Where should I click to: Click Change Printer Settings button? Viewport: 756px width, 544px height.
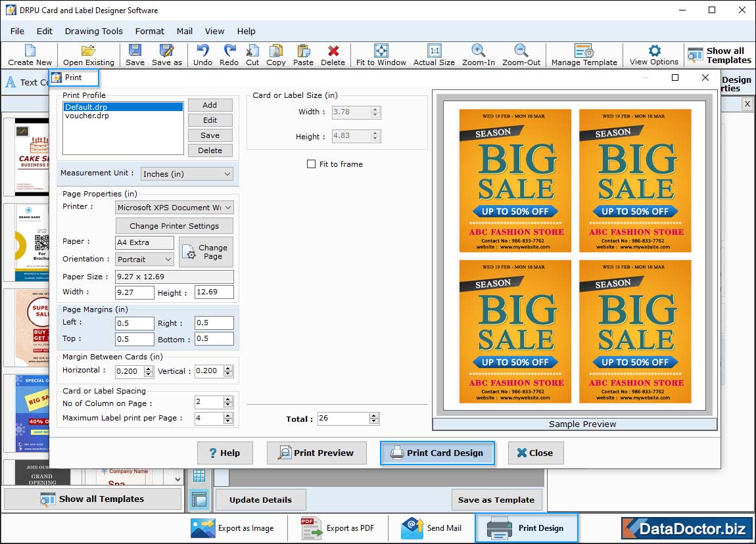174,226
